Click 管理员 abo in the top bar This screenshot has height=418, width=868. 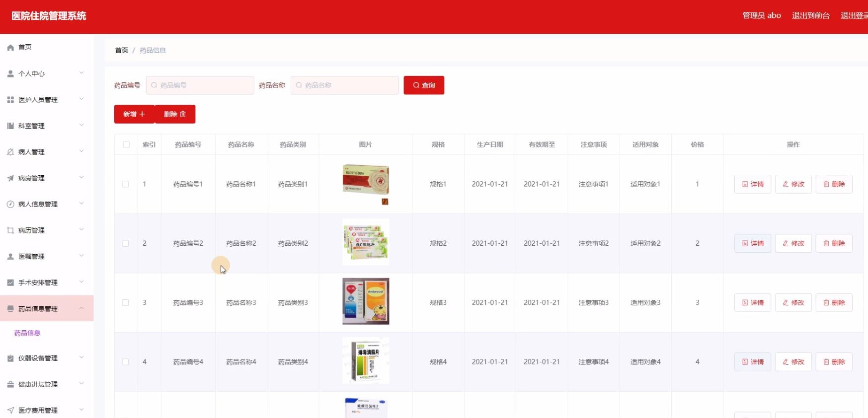[762, 15]
